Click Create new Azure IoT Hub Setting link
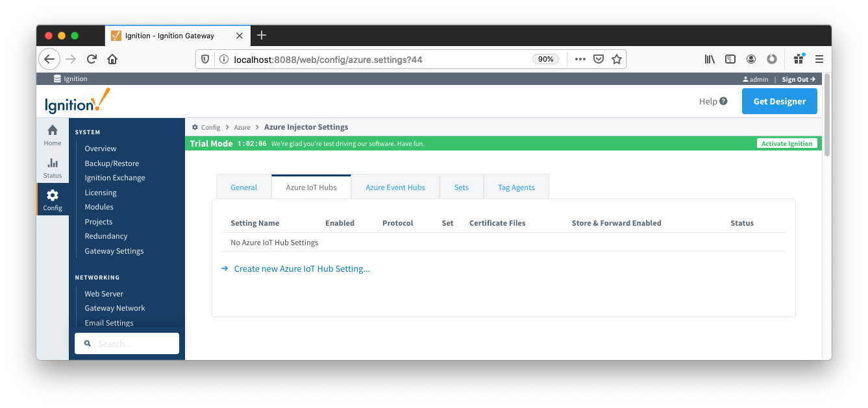Screen dimensions: 868x408 tap(302, 269)
